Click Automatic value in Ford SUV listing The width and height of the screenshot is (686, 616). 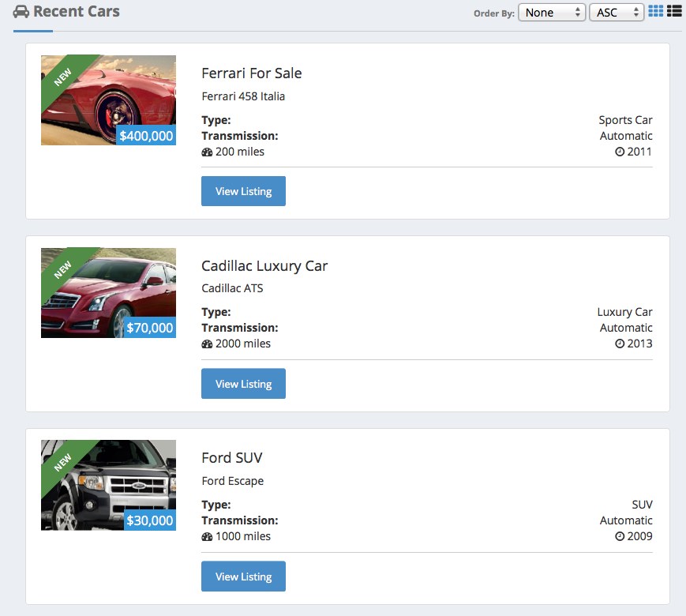(x=626, y=520)
